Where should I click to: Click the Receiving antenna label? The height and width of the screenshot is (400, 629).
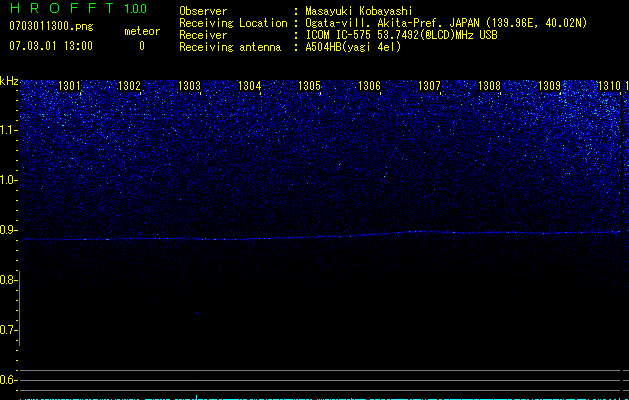click(230, 47)
